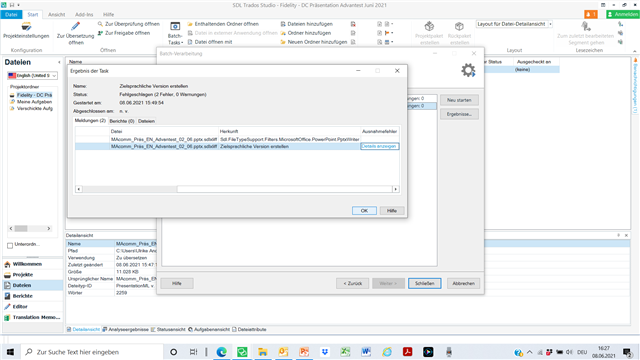Click the Details anzeigen link
640x360 pixels.
(x=379, y=146)
